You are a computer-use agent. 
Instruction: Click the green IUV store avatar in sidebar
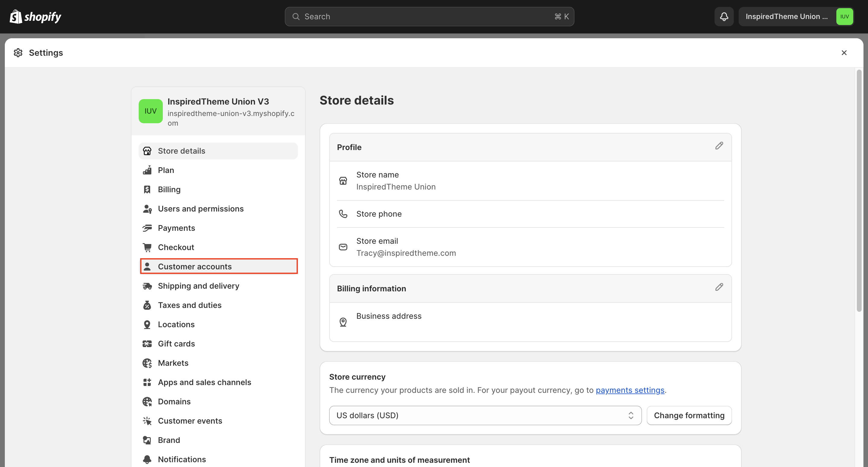pyautogui.click(x=150, y=111)
